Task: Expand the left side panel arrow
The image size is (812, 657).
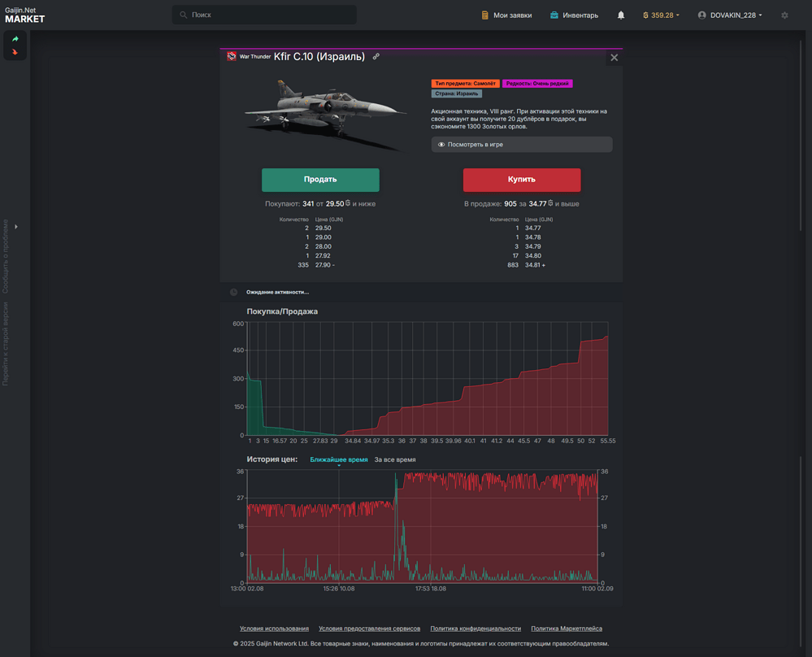Action: point(16,226)
